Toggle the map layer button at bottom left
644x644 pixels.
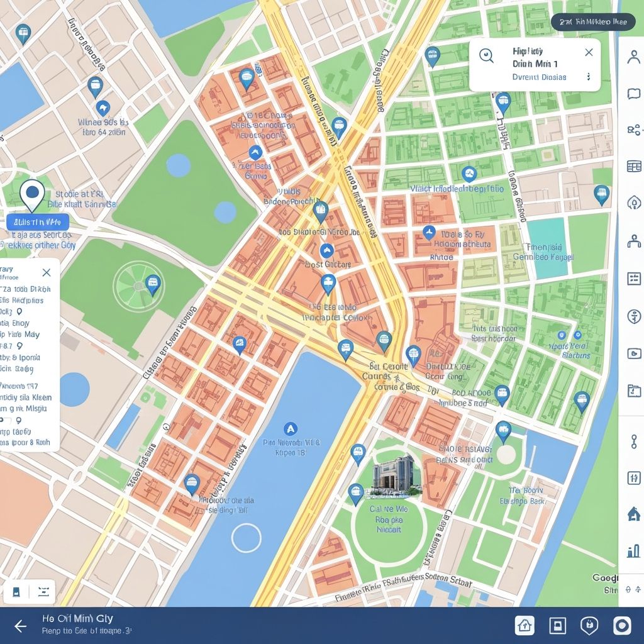click(16, 592)
